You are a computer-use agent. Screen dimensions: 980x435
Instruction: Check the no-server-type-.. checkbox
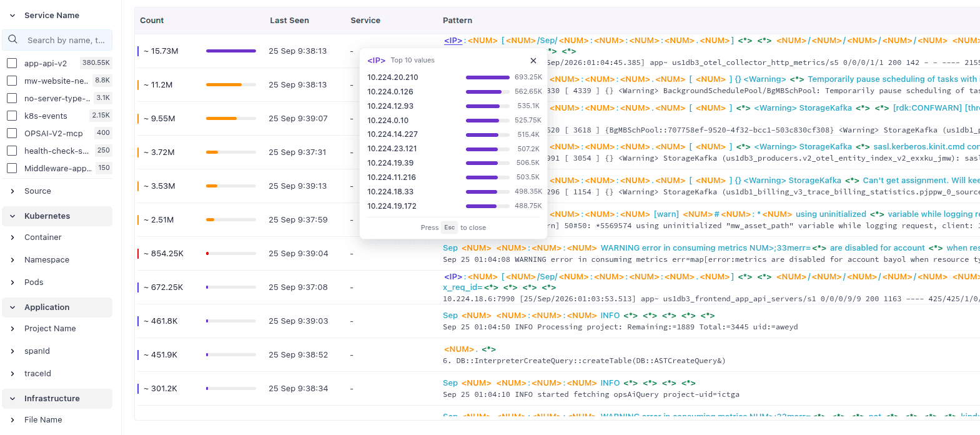pos(11,98)
